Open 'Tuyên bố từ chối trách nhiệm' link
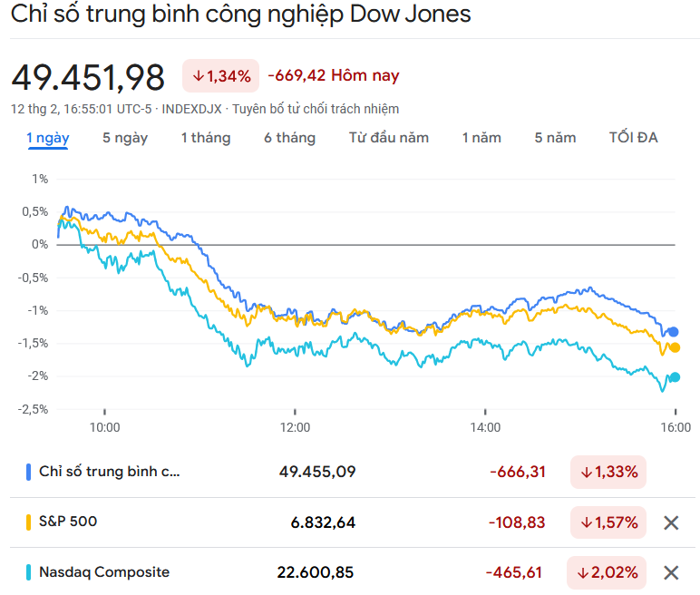Viewport: 700px width, 595px height. (x=316, y=109)
